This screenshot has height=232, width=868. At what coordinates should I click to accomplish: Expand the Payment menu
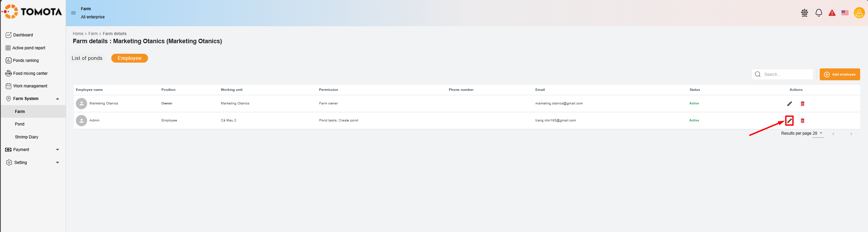(x=57, y=150)
